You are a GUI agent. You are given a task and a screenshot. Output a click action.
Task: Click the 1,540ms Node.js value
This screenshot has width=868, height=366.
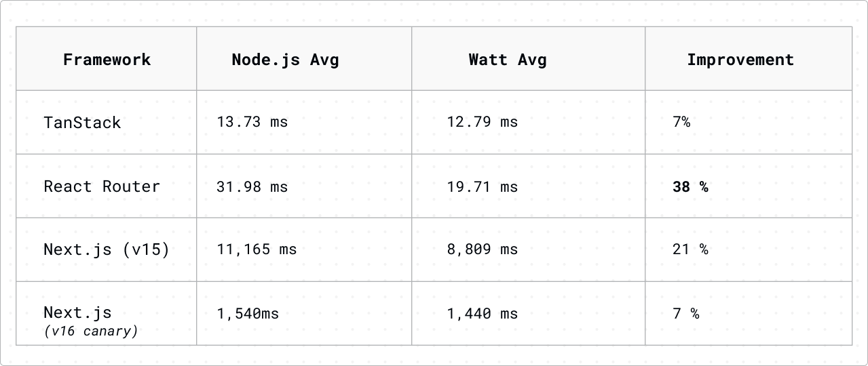[x=248, y=314]
